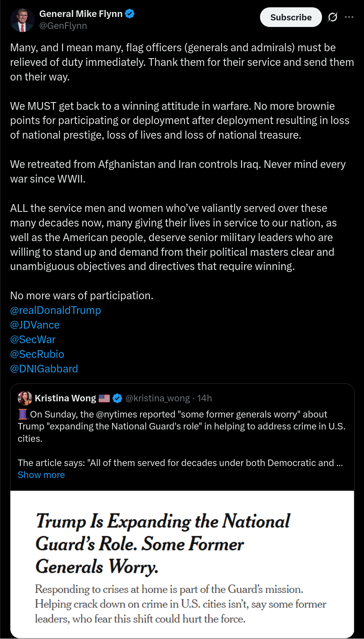Open the @realDonaldTrump mention
364x639 pixels.
(55, 310)
